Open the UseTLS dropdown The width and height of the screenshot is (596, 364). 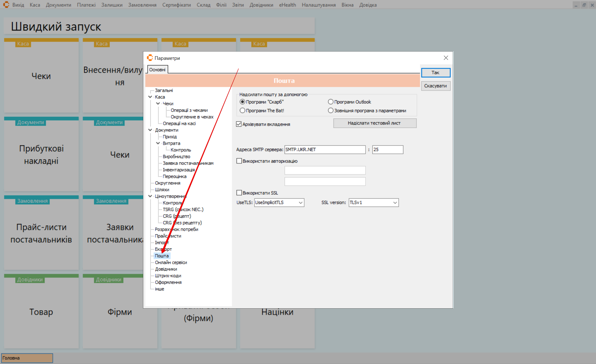301,202
